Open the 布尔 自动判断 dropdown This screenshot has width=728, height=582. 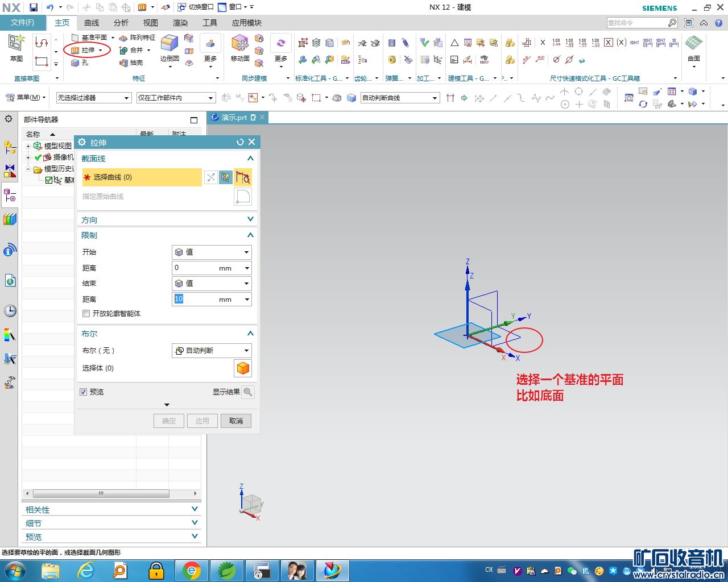pos(212,351)
